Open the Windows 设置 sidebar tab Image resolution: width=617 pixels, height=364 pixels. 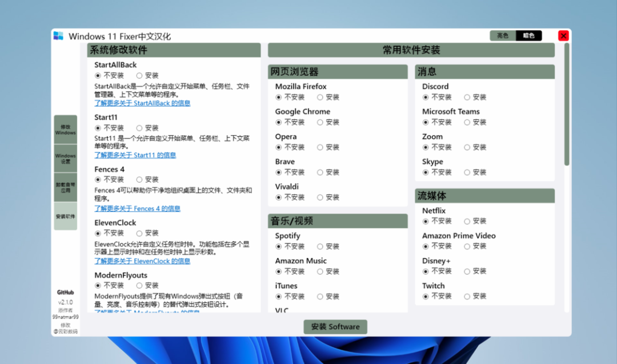[x=65, y=159]
